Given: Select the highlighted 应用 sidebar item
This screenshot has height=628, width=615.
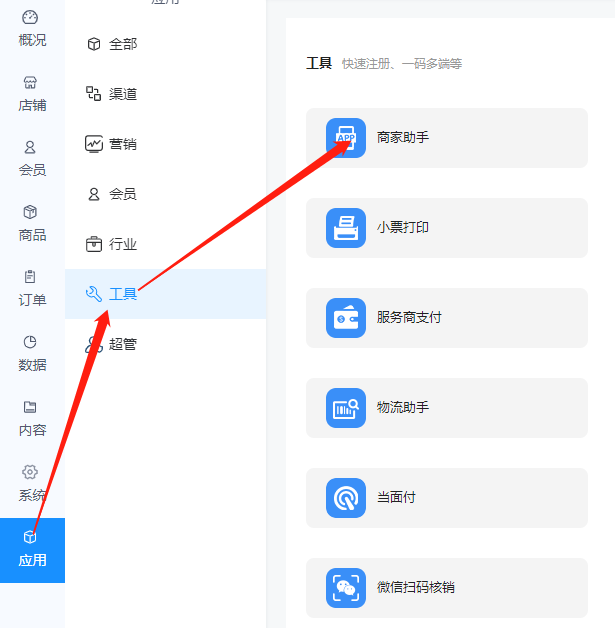Looking at the screenshot, I should tap(32, 550).
